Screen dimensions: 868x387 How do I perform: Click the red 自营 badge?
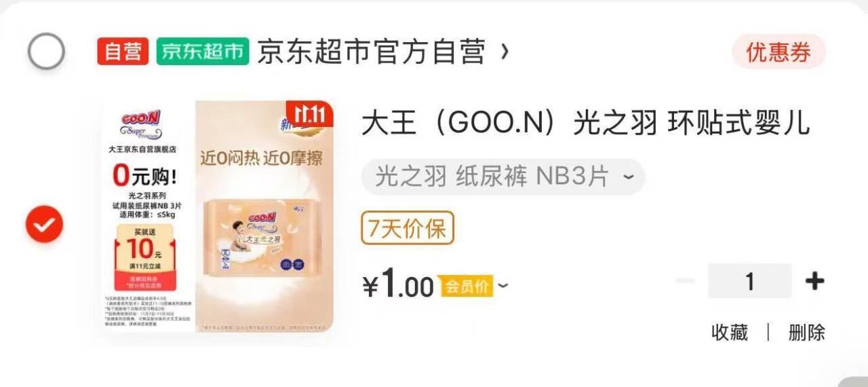(123, 52)
